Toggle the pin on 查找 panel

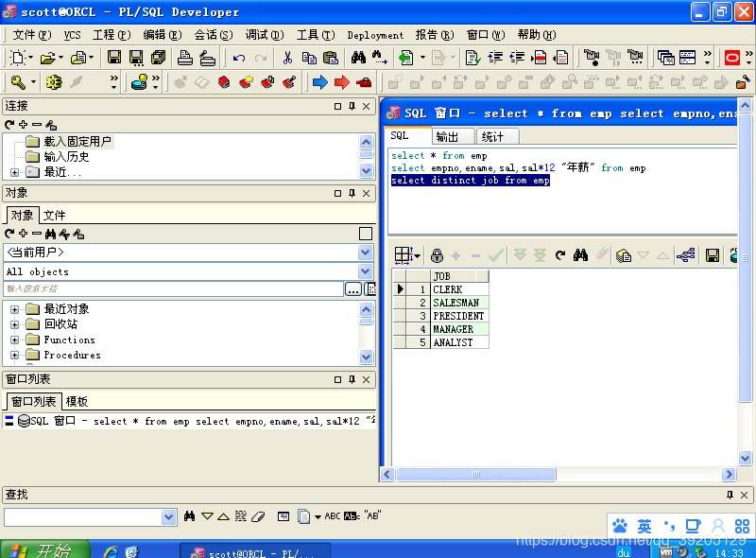tap(730, 495)
